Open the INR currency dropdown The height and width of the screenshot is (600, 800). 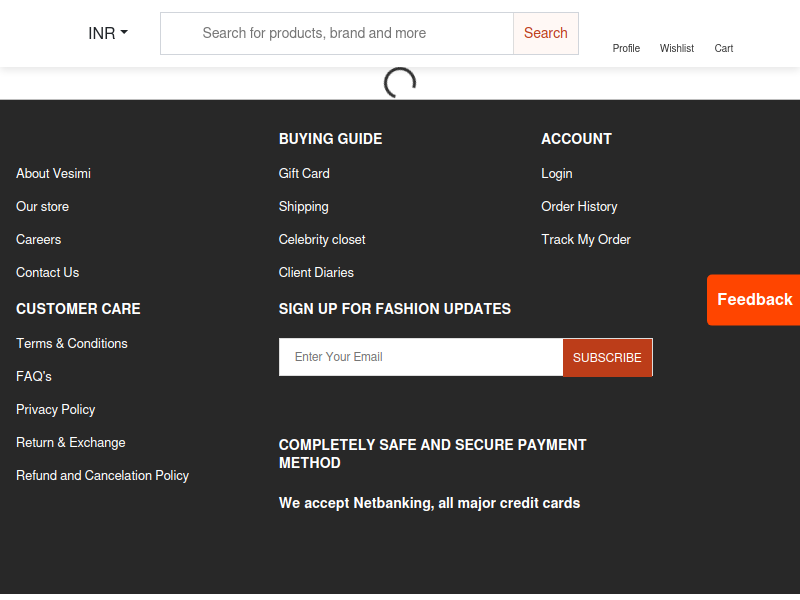coord(108,33)
